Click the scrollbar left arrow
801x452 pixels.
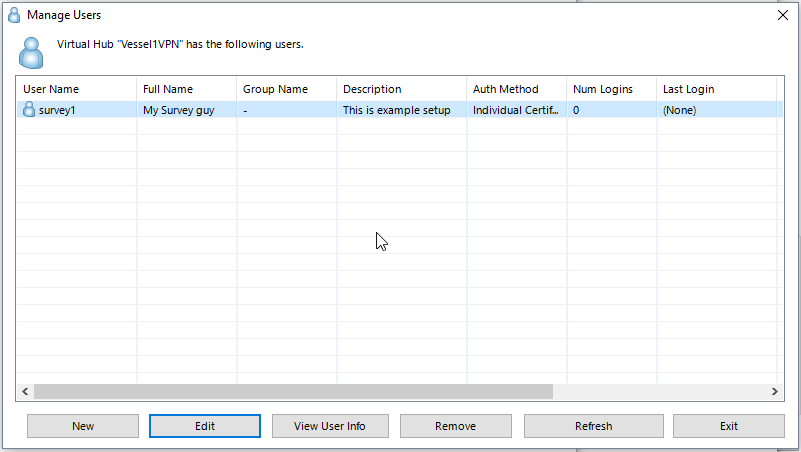point(25,392)
